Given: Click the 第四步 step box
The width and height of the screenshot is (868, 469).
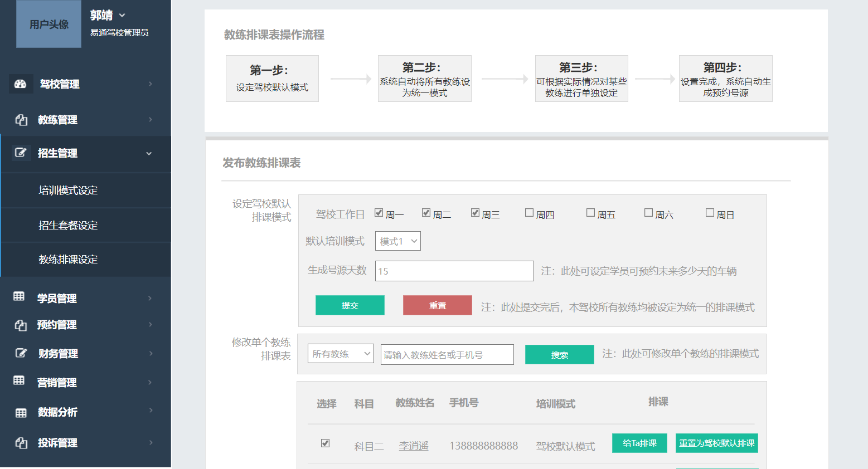Looking at the screenshot, I should click(x=726, y=79).
